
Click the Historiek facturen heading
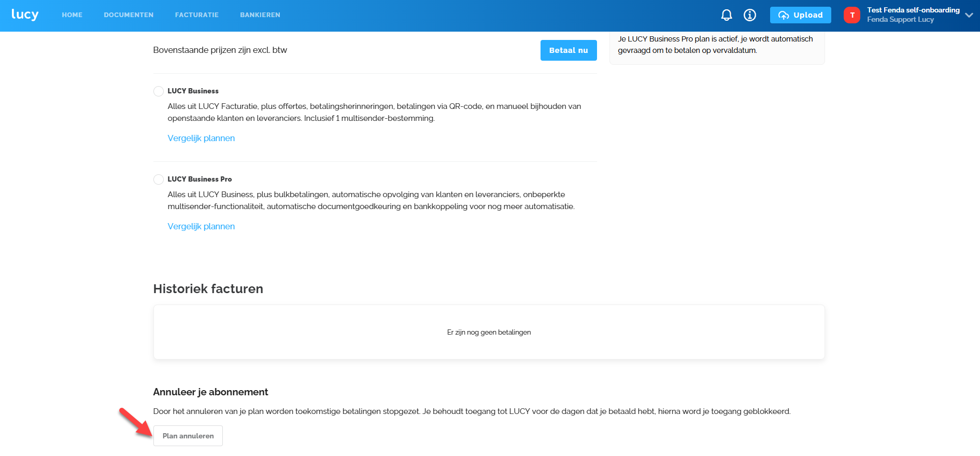click(208, 289)
